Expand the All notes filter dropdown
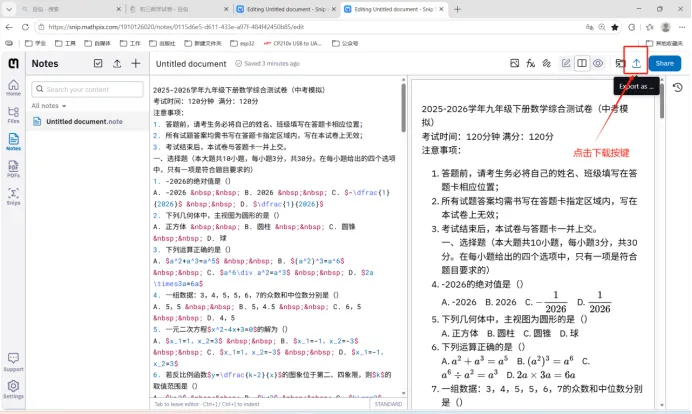692x414 pixels. [49, 106]
